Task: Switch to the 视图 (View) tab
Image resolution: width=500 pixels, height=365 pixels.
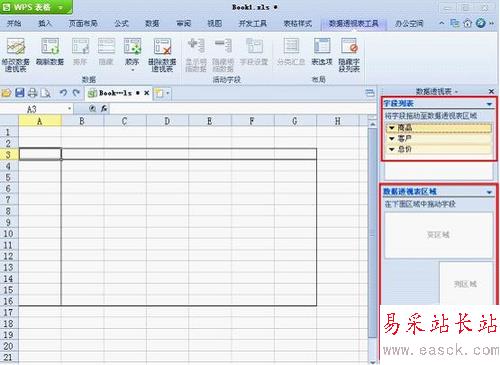Action: [215, 23]
